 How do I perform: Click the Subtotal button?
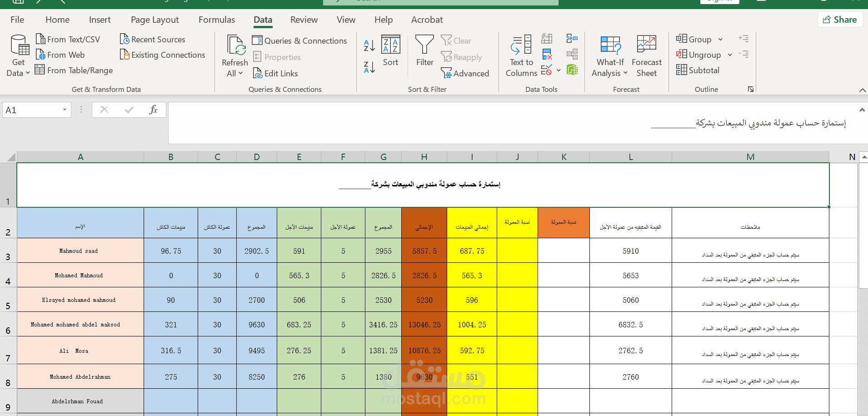click(x=698, y=70)
